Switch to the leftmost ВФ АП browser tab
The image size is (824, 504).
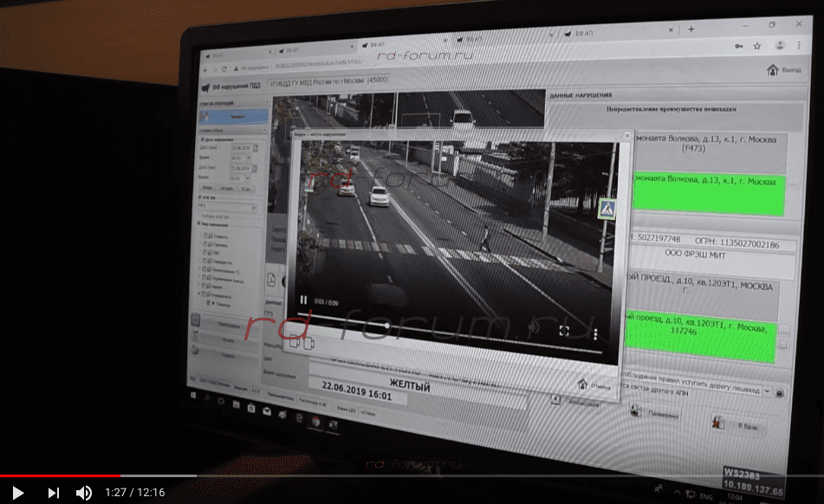(x=237, y=54)
